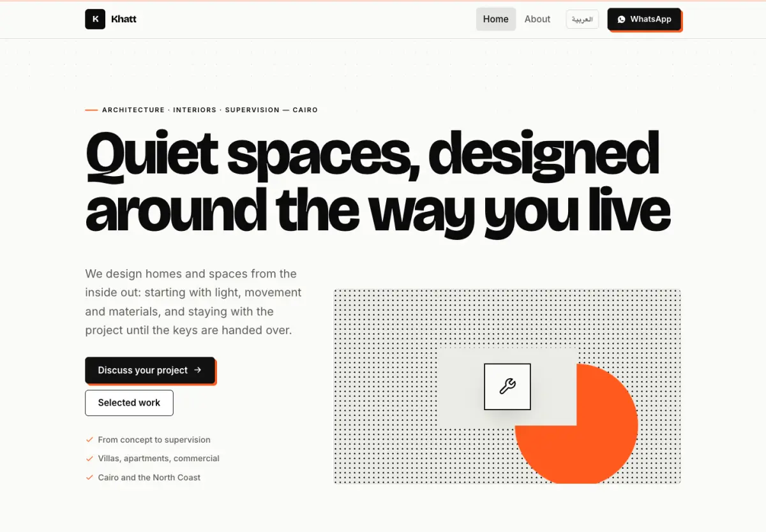Click checkmark beside Cairo and the North Coast
Viewport: 766px width, 532px height.
(89, 477)
